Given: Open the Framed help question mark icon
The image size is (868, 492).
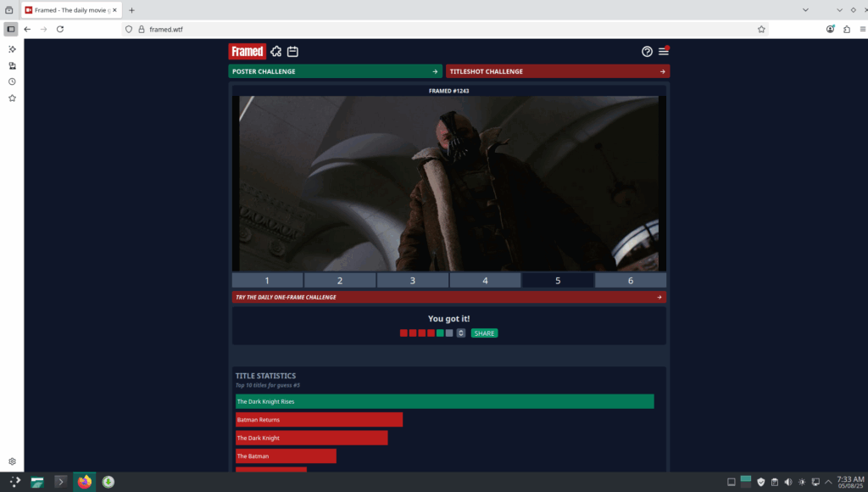Looking at the screenshot, I should pyautogui.click(x=647, y=52).
